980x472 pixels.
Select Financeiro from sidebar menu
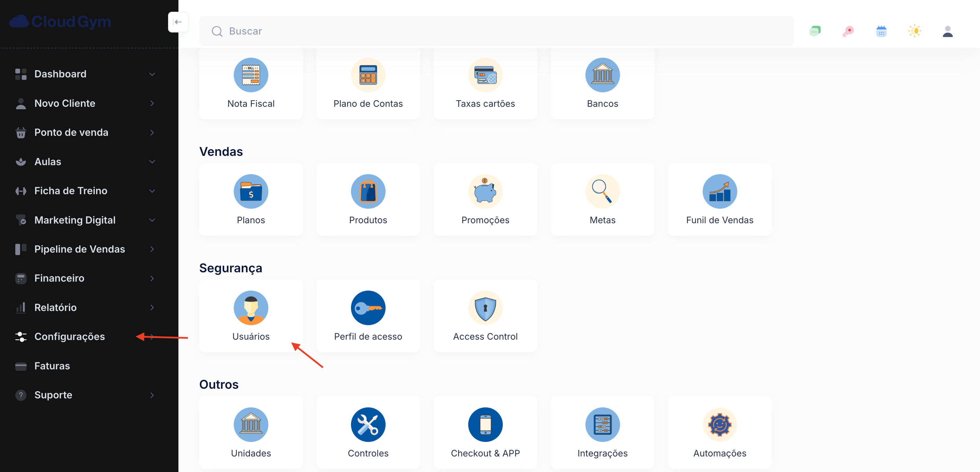(59, 278)
